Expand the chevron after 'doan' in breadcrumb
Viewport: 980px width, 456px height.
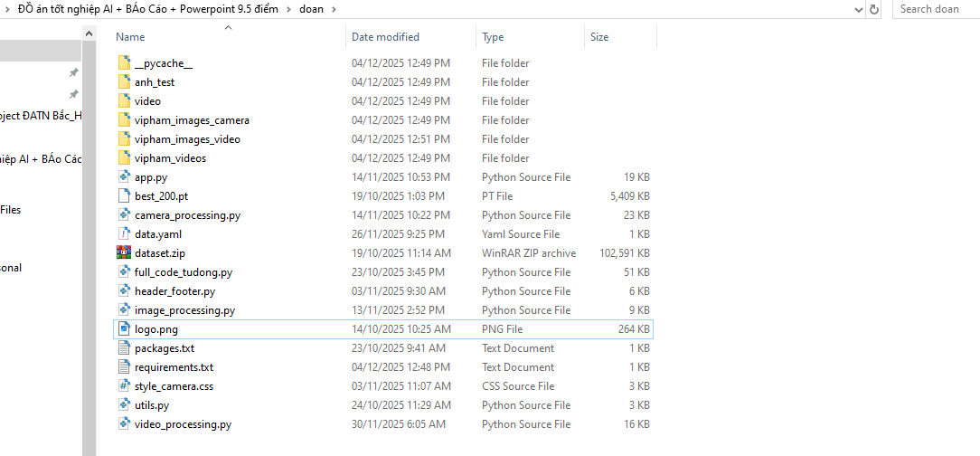[x=333, y=9]
